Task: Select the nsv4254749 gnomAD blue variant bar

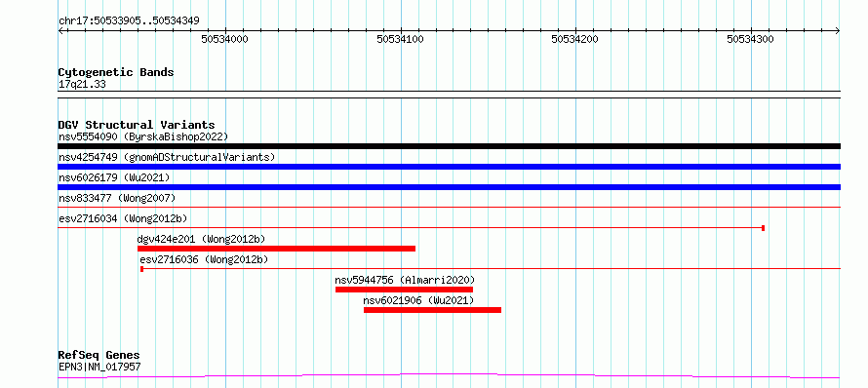Action: point(449,167)
